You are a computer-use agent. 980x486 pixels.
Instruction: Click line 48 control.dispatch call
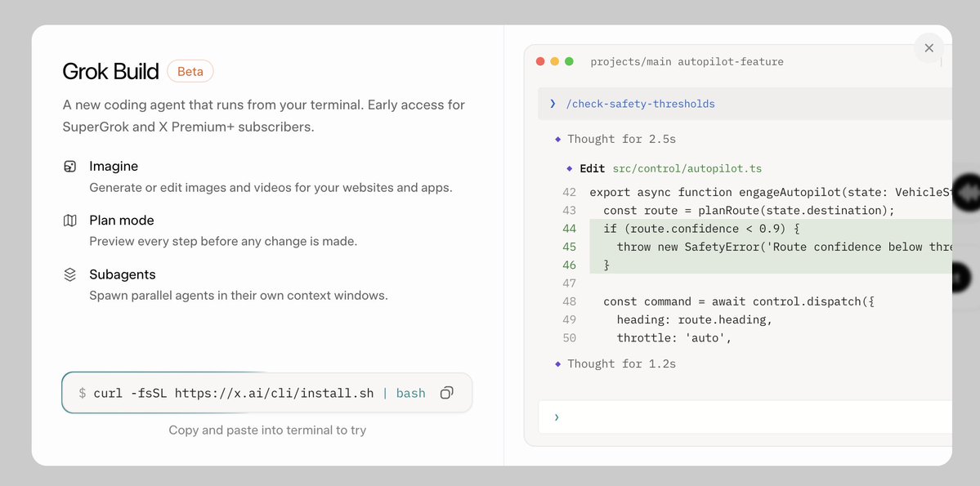738,301
